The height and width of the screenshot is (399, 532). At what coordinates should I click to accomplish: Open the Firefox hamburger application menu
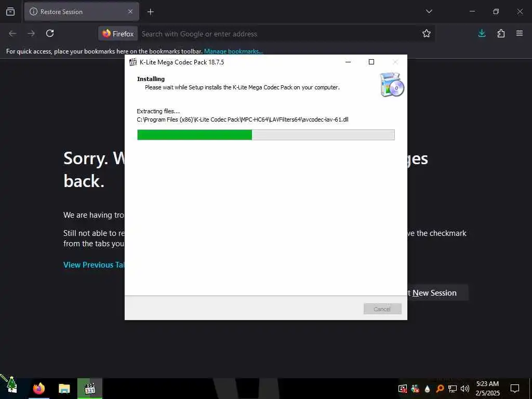coord(520,33)
